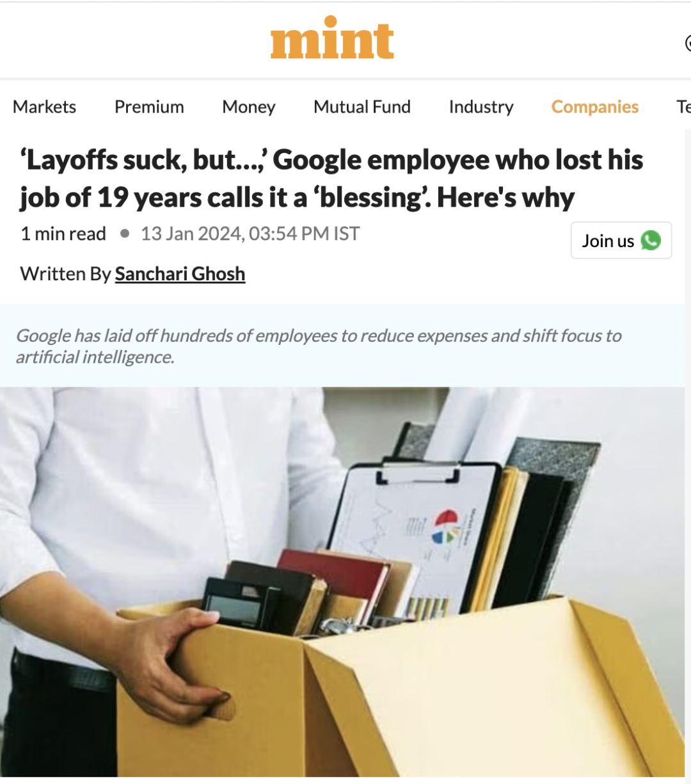Image resolution: width=691 pixels, height=784 pixels.
Task: Click the 13 Jan 2024 publish date
Action: click(x=250, y=234)
